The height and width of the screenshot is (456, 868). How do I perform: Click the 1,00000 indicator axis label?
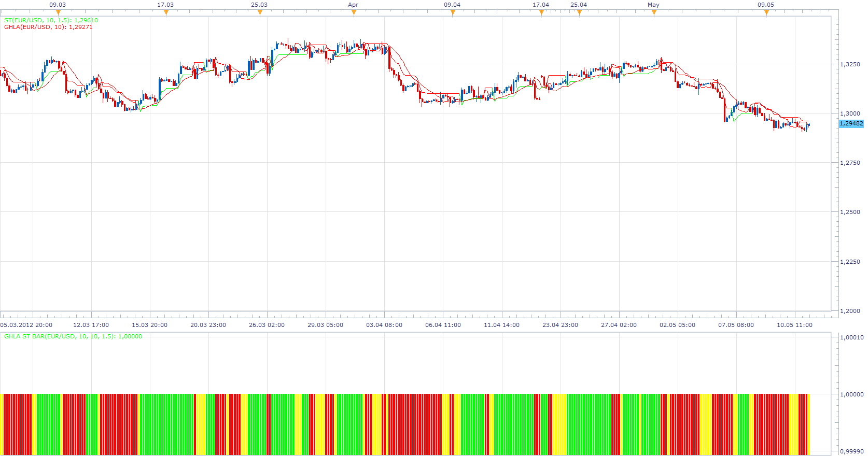852,394
